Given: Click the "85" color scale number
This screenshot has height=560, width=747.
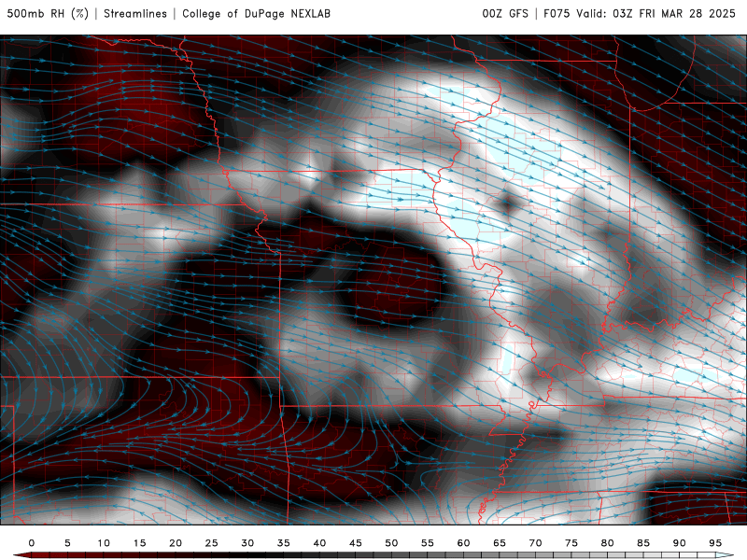Looking at the screenshot, I should tap(643, 543).
